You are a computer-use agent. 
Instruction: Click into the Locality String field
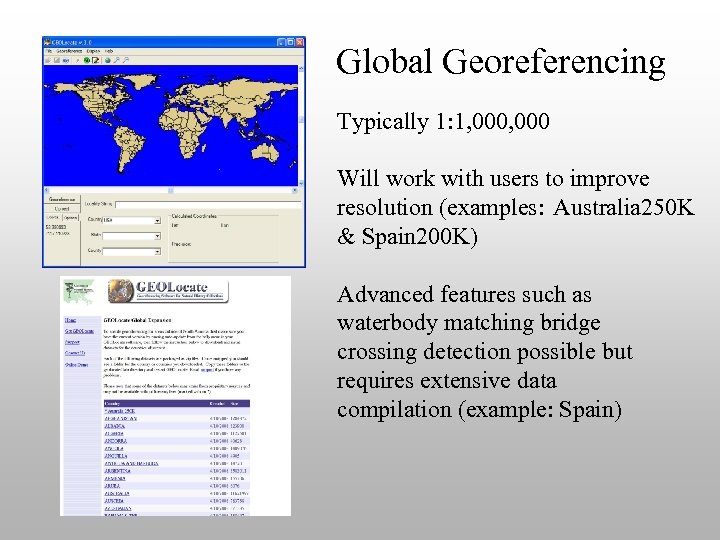[208, 204]
